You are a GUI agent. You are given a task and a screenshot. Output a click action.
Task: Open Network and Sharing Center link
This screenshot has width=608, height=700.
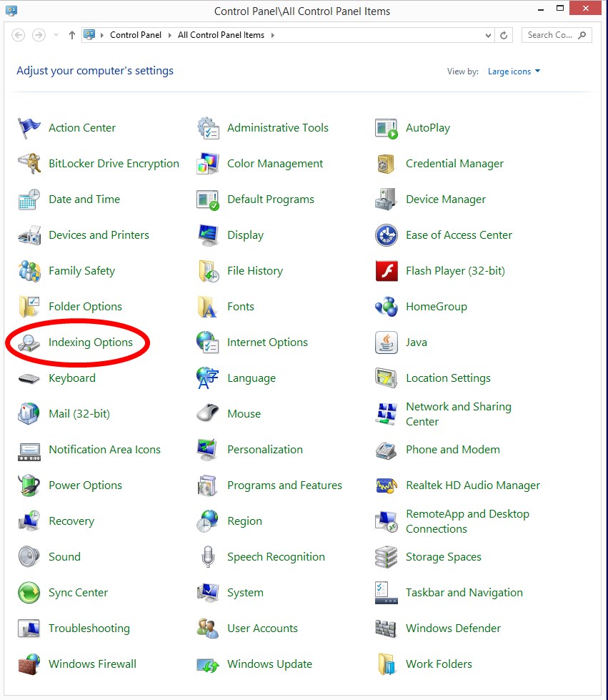click(x=459, y=414)
